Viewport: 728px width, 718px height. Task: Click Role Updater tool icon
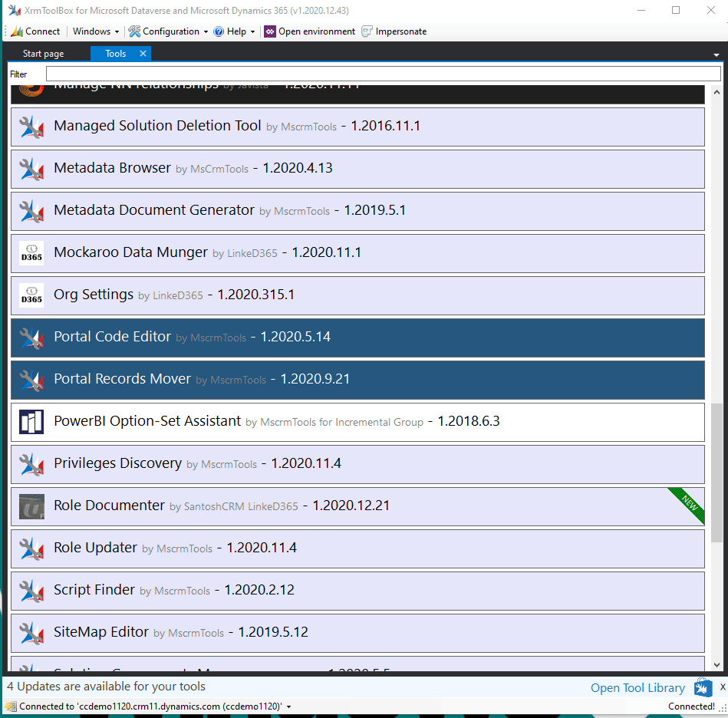pos(31,548)
